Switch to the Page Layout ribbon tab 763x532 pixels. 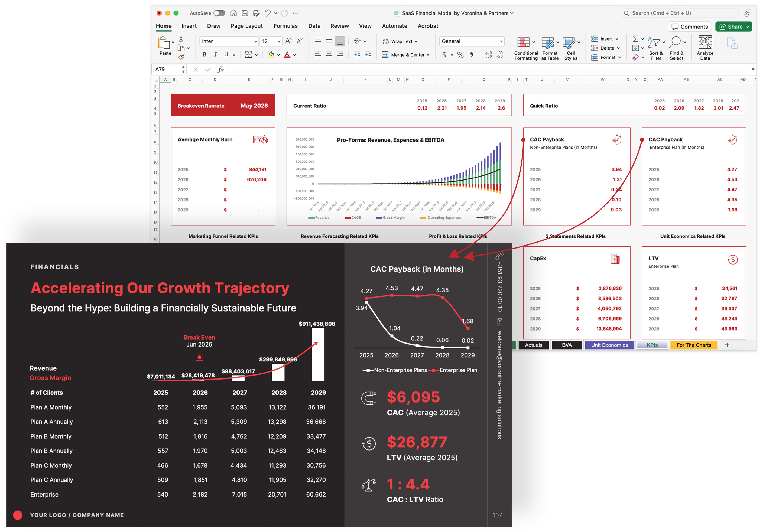pos(246,26)
